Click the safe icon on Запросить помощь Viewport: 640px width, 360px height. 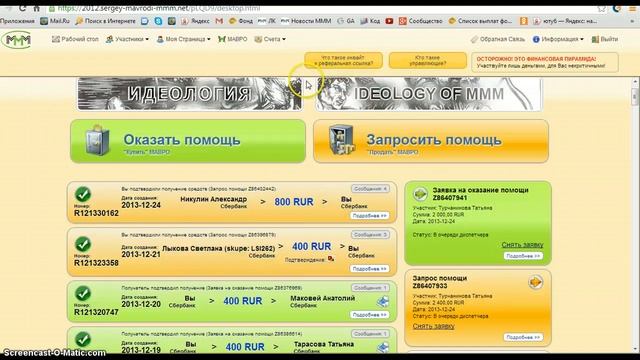pos(342,140)
